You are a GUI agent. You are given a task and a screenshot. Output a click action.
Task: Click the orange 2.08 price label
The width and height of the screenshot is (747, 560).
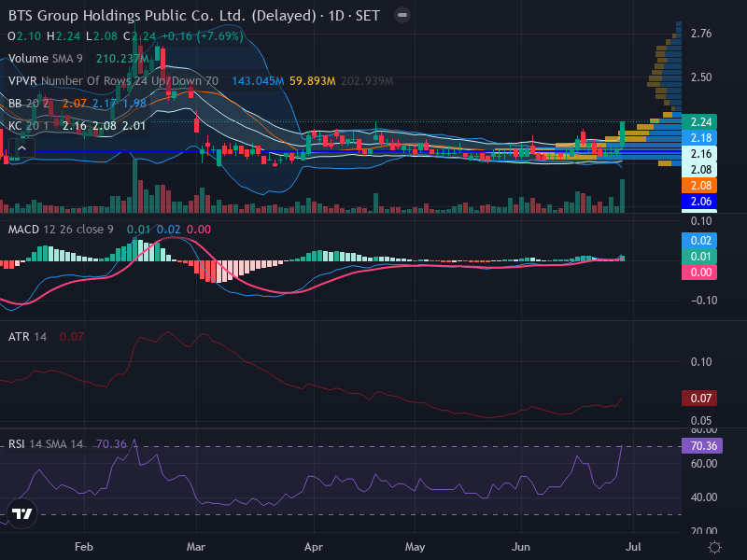pos(699,185)
